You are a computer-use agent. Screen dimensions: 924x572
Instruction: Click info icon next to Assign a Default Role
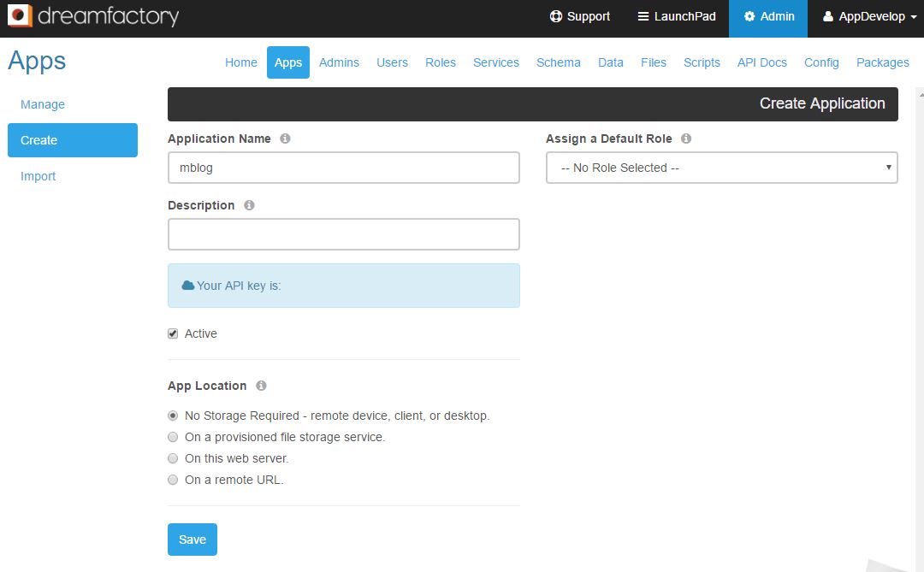coord(686,139)
